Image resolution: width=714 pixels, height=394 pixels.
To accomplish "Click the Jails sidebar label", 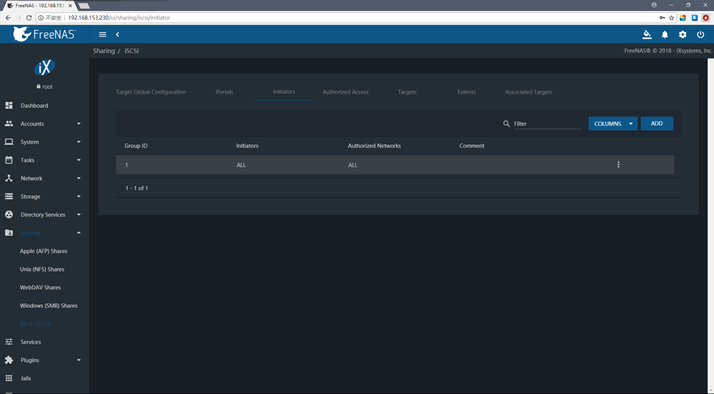I will point(26,378).
